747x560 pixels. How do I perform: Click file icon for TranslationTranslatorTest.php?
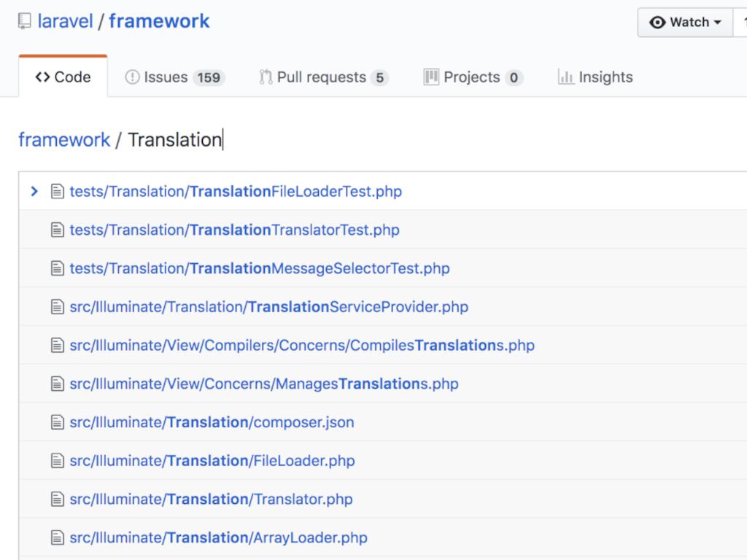pyautogui.click(x=58, y=230)
